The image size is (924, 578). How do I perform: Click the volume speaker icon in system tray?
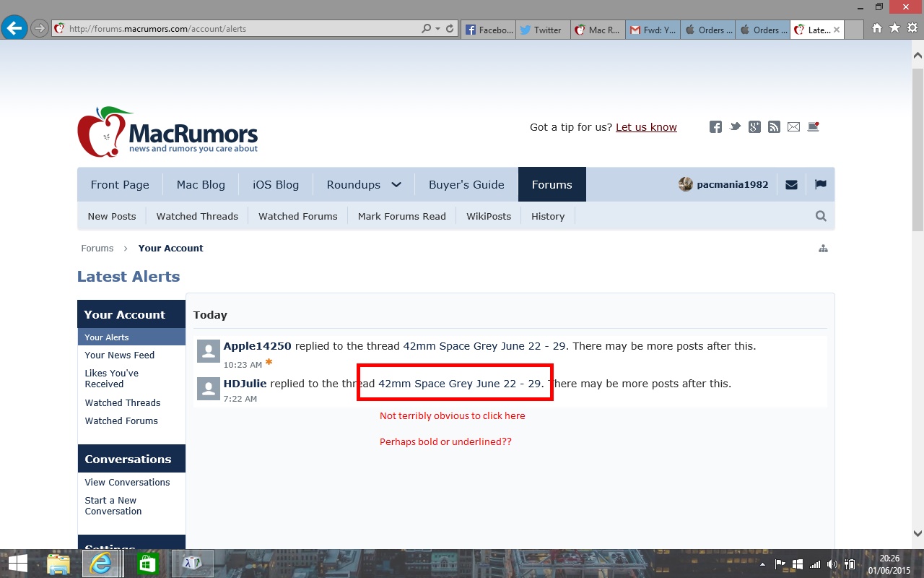click(832, 564)
